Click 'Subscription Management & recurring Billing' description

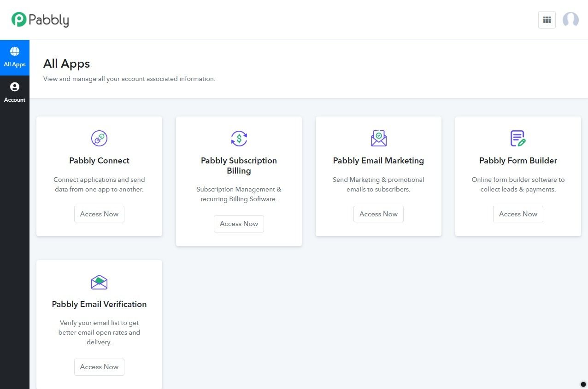pyautogui.click(x=239, y=194)
